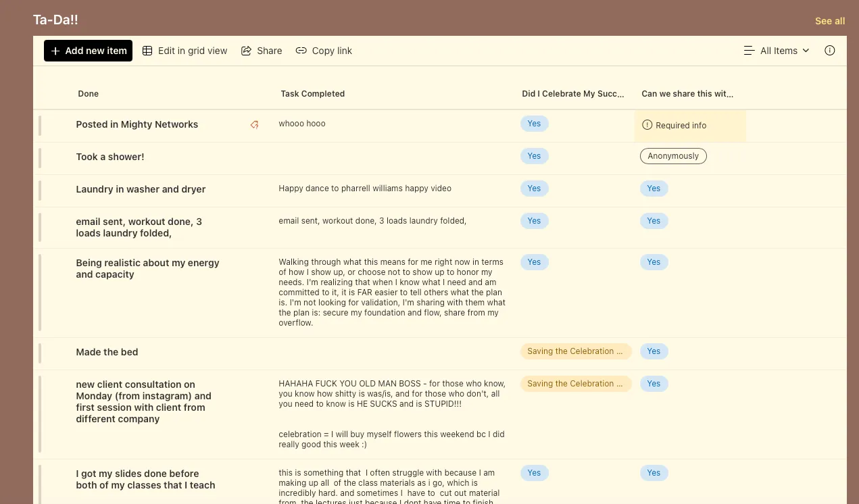Click the Can we share this column header

point(687,94)
